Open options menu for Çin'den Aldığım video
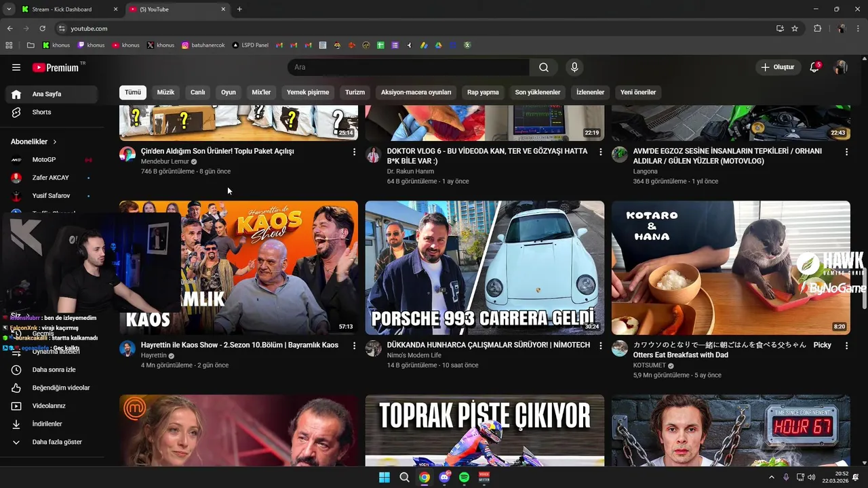Screen dimensions: 868x488 [354, 152]
